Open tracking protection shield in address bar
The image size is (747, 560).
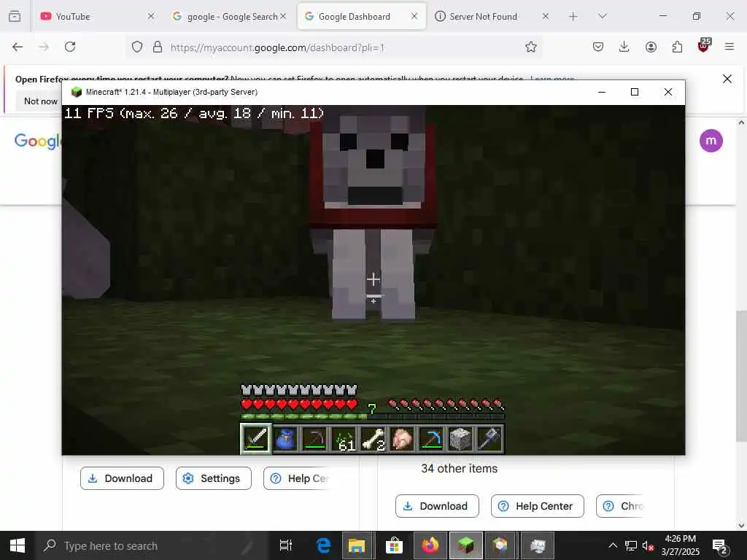point(137,47)
